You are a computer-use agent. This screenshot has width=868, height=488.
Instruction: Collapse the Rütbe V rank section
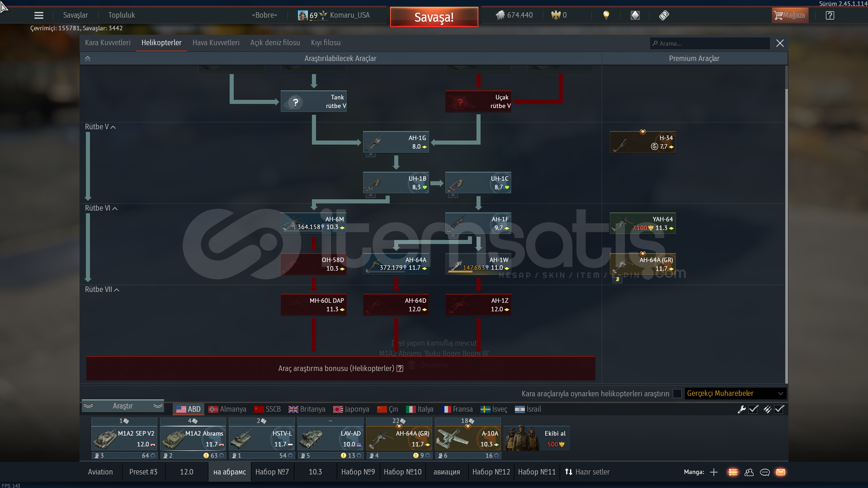(x=100, y=127)
